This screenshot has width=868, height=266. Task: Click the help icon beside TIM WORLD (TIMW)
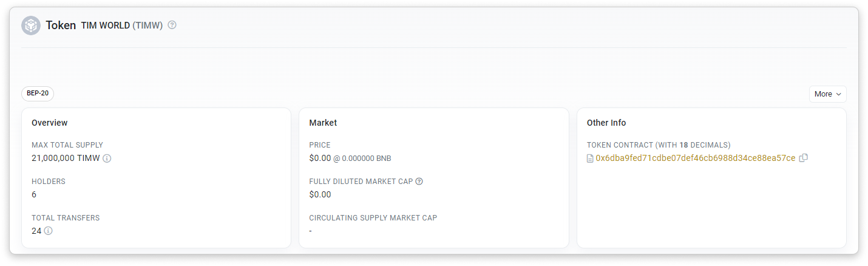click(172, 26)
